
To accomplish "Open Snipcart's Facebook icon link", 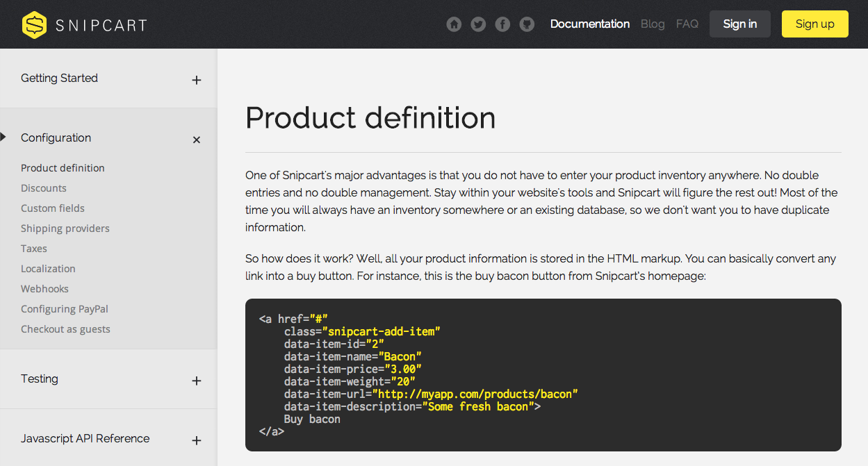I will coord(502,24).
